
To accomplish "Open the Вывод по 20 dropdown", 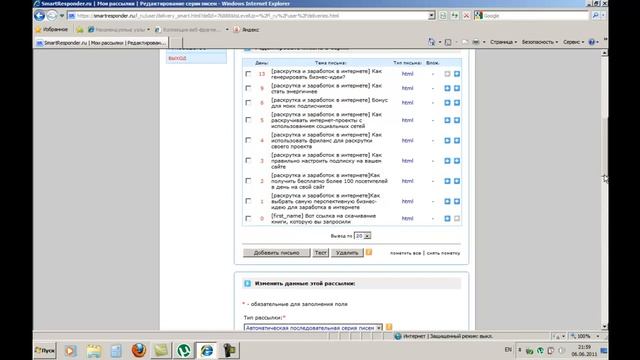I will (362, 236).
